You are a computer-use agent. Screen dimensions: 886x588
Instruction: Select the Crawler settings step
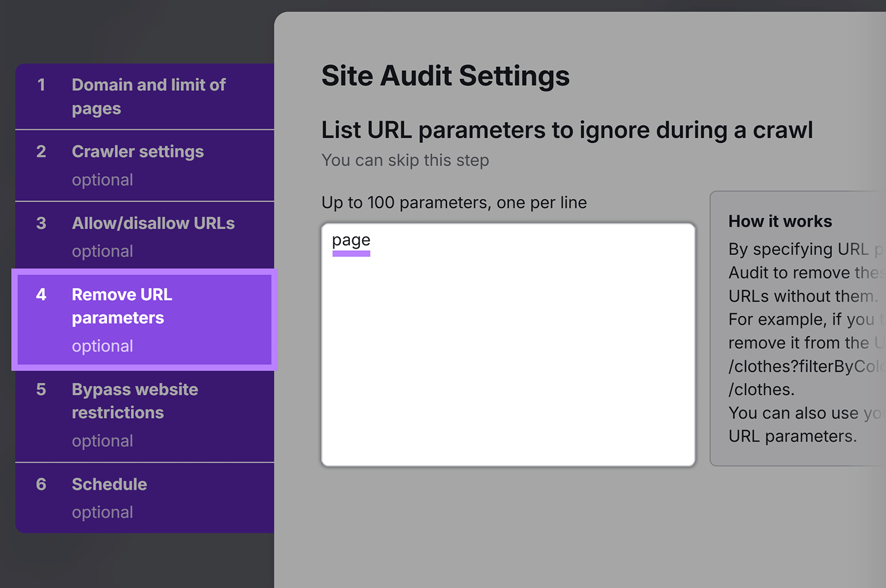coord(137,151)
